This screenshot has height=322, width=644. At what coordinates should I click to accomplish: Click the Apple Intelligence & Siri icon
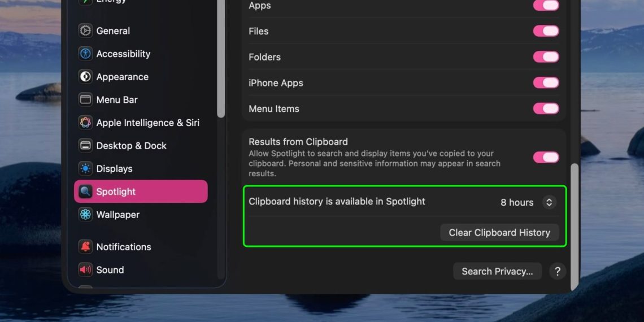pos(85,123)
